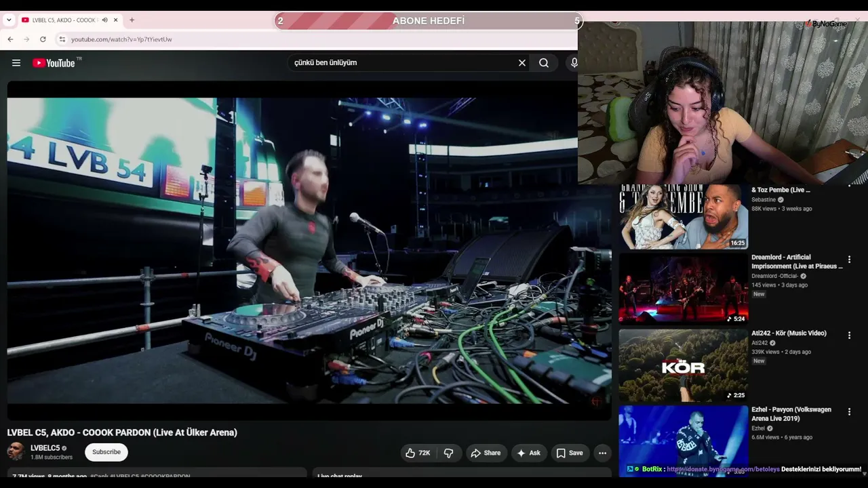The width and height of the screenshot is (868, 488).
Task: View site information icon in address bar
Action: click(62, 39)
